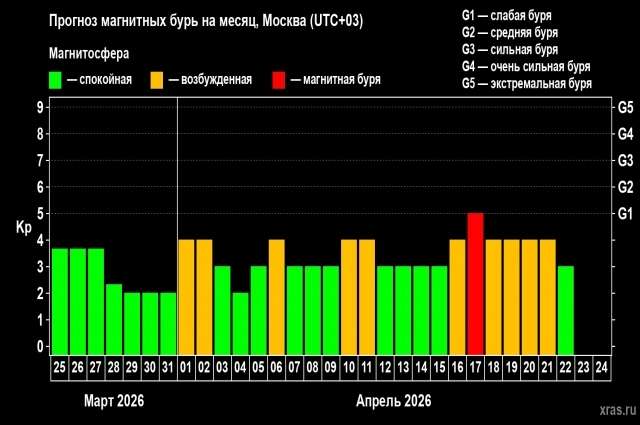Click the red 'магнитная буря' legend swatch

tap(279, 79)
